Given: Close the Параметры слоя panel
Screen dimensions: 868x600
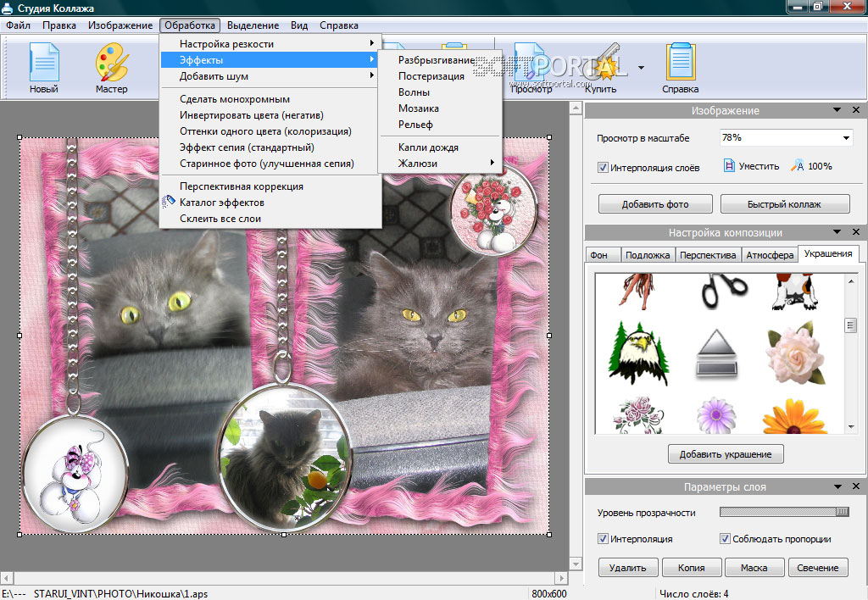Looking at the screenshot, I should click(x=856, y=486).
